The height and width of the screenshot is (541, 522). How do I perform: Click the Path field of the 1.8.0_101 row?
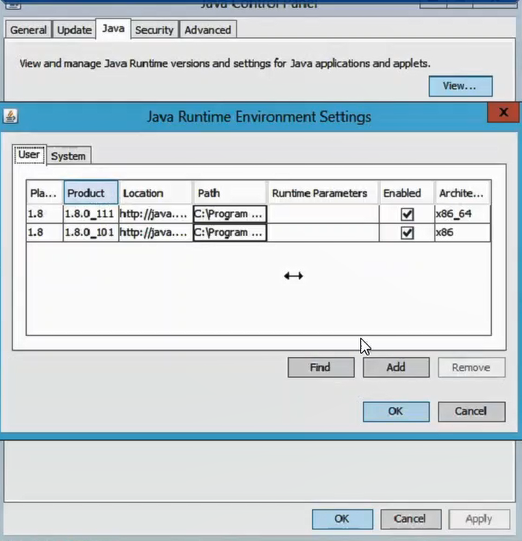click(x=230, y=233)
